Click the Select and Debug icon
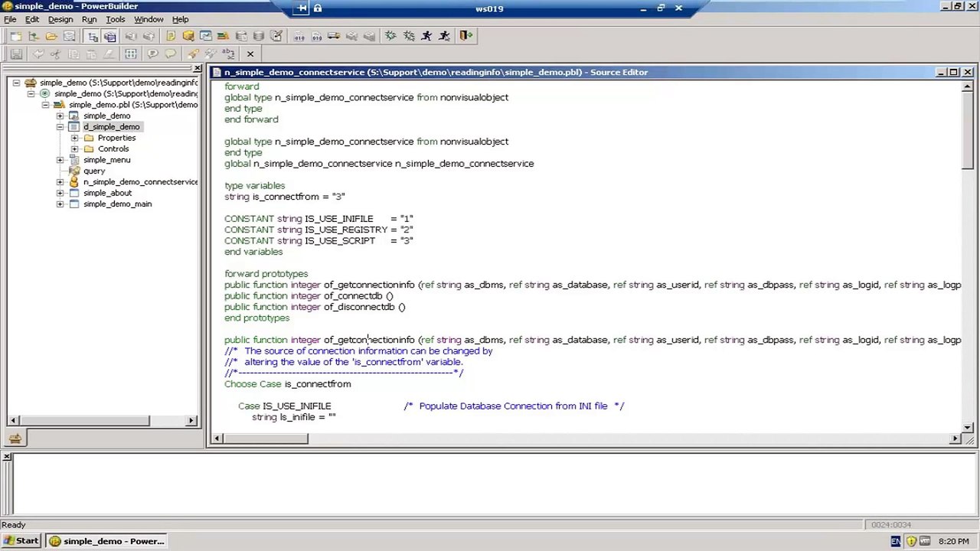Image resolution: width=980 pixels, height=551 pixels. click(x=408, y=36)
